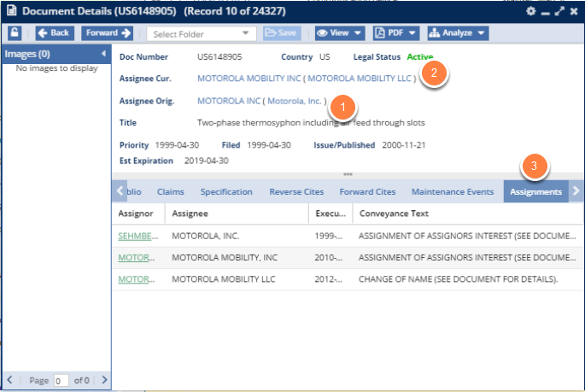
Task: Click the patent title text
Action: click(x=311, y=123)
